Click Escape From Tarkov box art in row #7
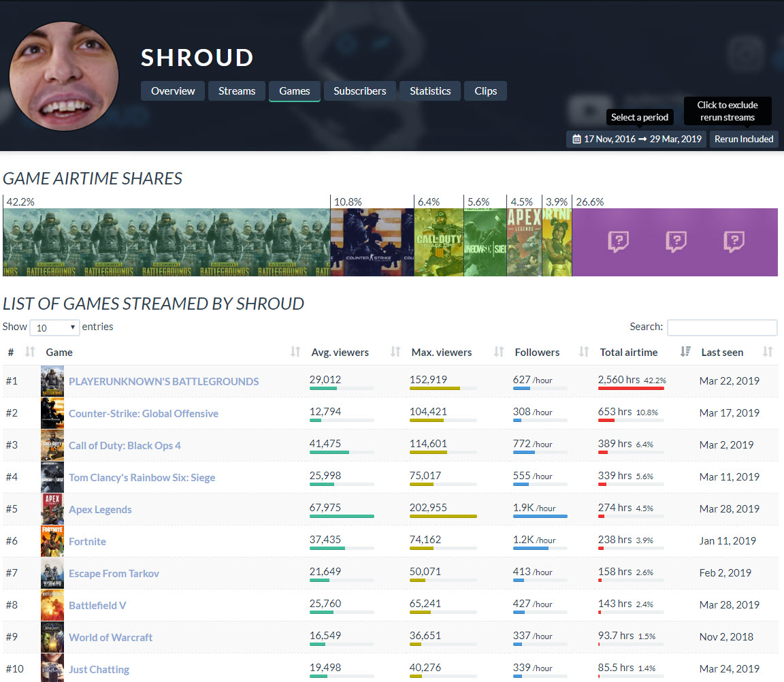 tap(52, 573)
